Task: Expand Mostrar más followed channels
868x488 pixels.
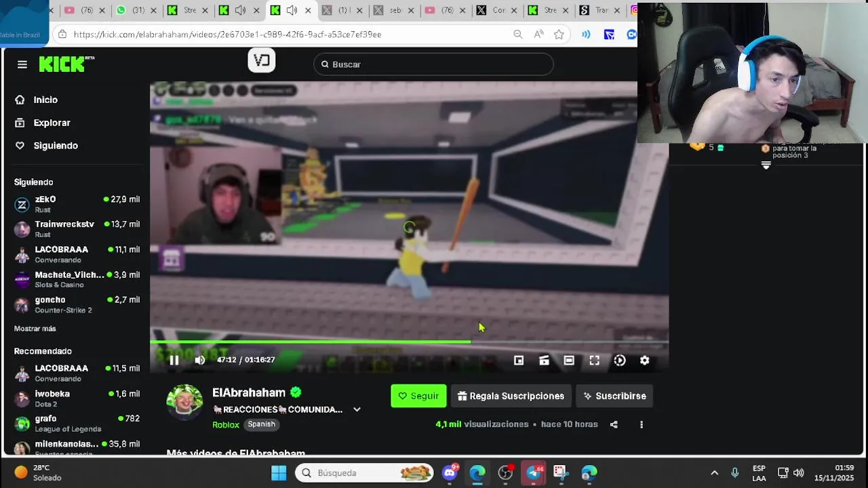Action: pyautogui.click(x=35, y=329)
